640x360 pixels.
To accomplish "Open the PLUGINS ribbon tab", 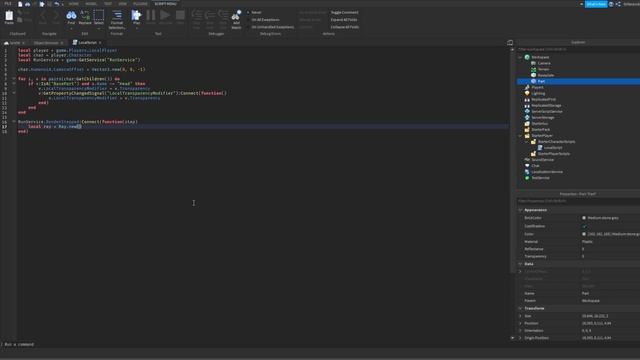I will [140, 4].
